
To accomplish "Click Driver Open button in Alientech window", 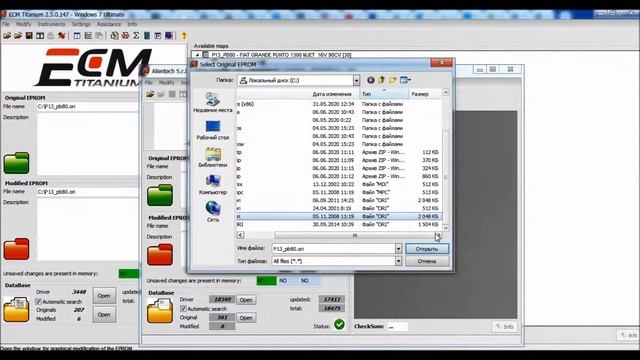I will (246, 300).
